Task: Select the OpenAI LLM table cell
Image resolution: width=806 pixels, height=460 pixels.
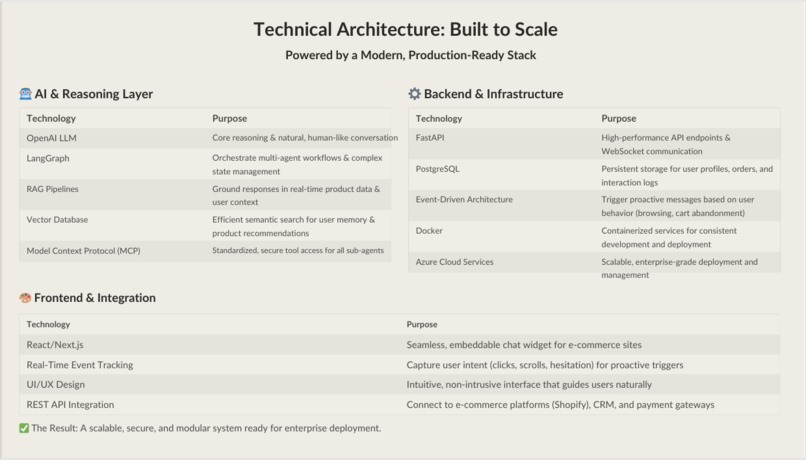Action: 51,138
